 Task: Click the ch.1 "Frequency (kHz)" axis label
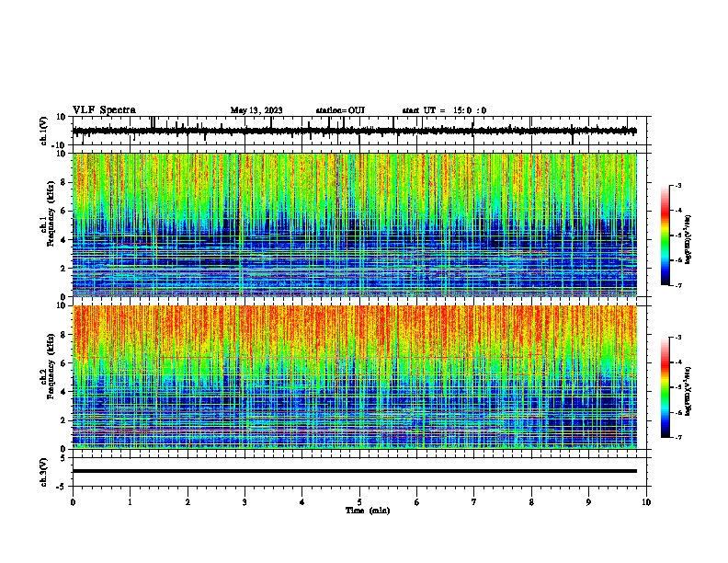pyautogui.click(x=51, y=213)
